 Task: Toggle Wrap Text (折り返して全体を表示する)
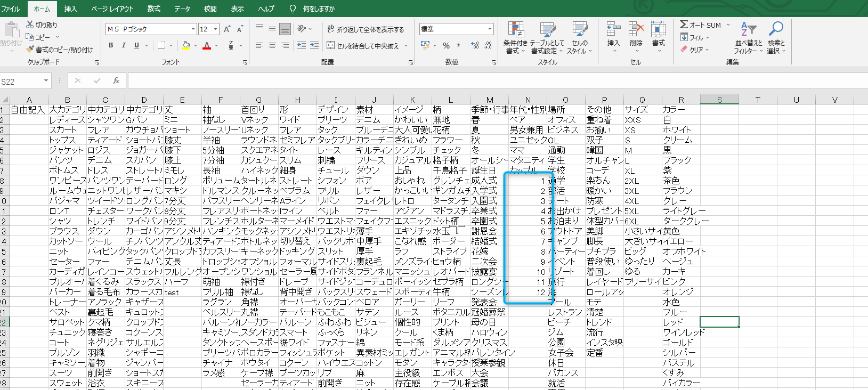pyautogui.click(x=366, y=29)
